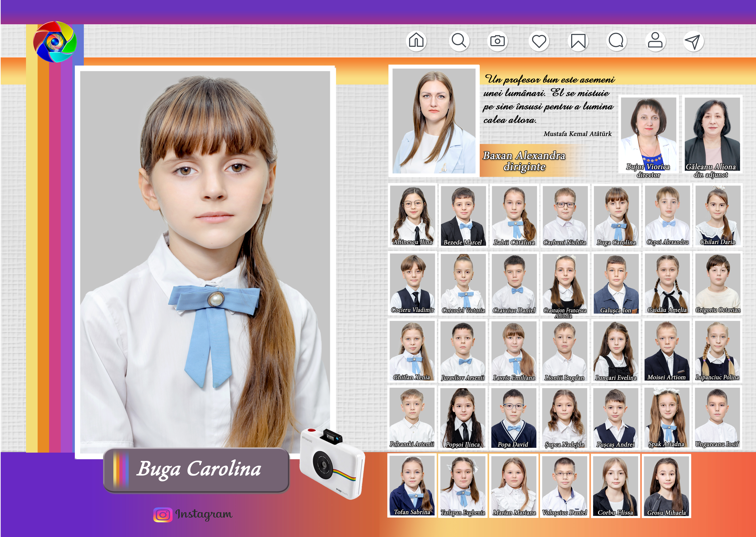Click the home icon
Viewport: 756px width, 537px height.
coord(416,41)
